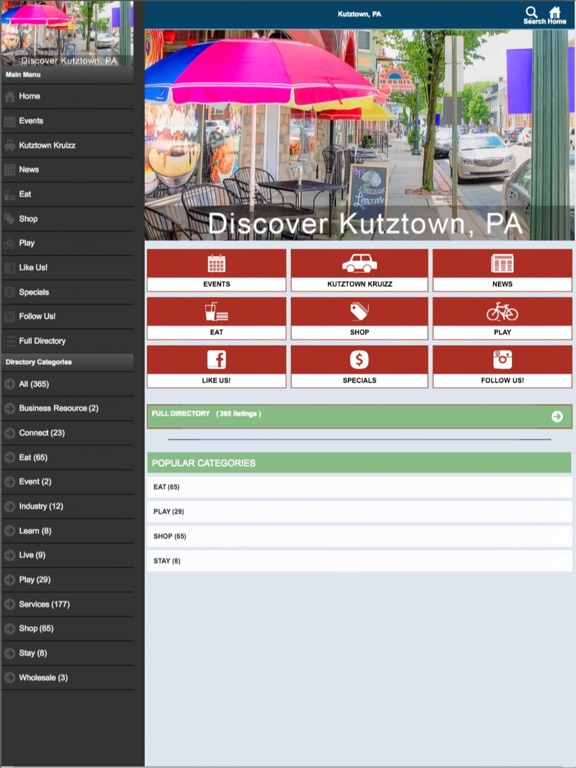Image resolution: width=576 pixels, height=768 pixels.
Task: Click the sidebar Discover Kutztown thumbnail
Action: coord(67,33)
